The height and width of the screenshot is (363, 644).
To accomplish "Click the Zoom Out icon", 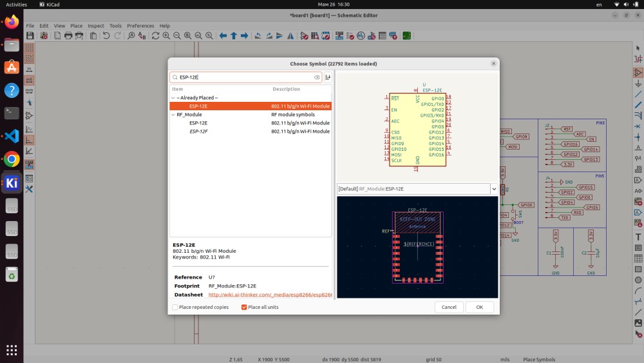I will (177, 35).
